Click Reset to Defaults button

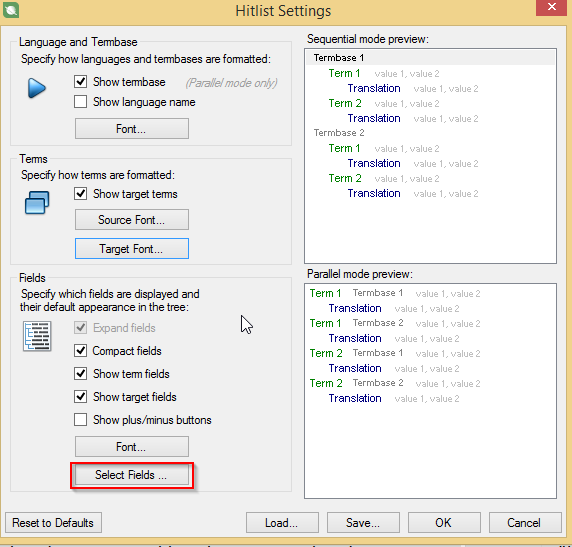click(53, 523)
